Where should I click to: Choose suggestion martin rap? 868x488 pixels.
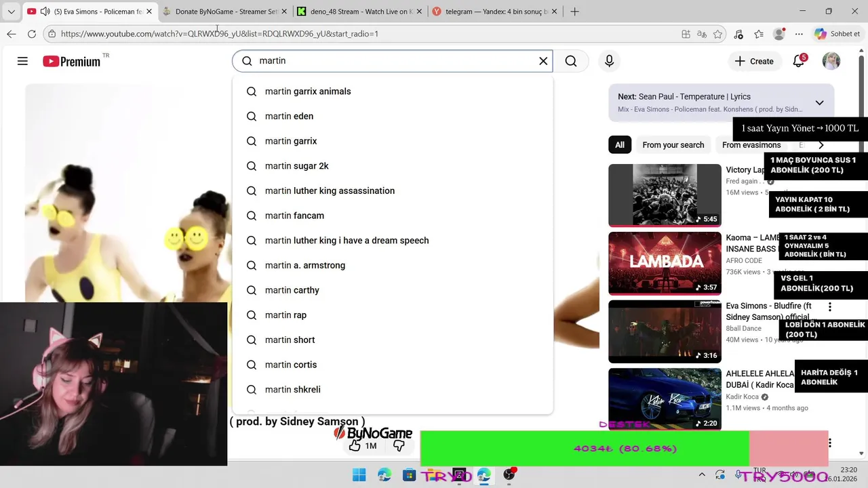tap(393, 315)
